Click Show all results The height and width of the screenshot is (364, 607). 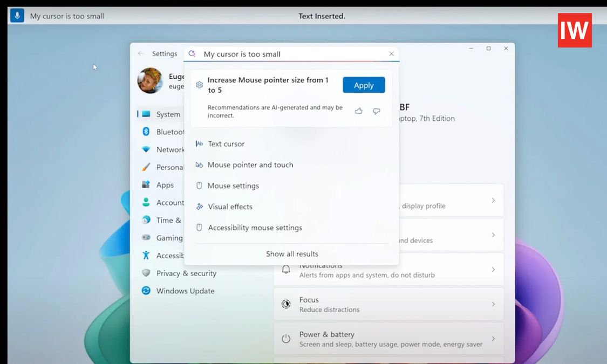(x=291, y=253)
